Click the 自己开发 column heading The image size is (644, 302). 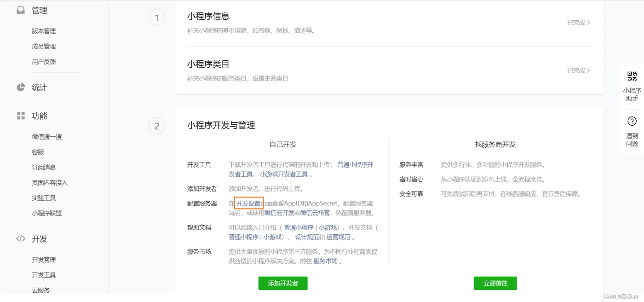pos(283,144)
